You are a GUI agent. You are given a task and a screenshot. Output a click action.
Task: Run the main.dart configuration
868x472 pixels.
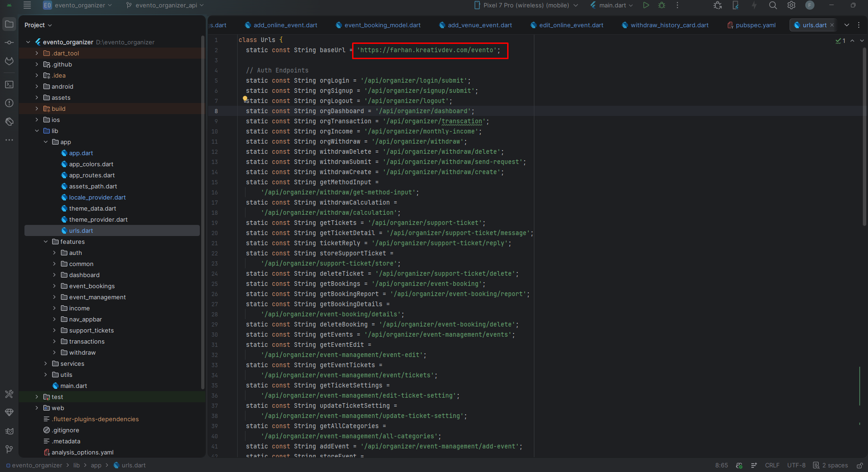646,5
